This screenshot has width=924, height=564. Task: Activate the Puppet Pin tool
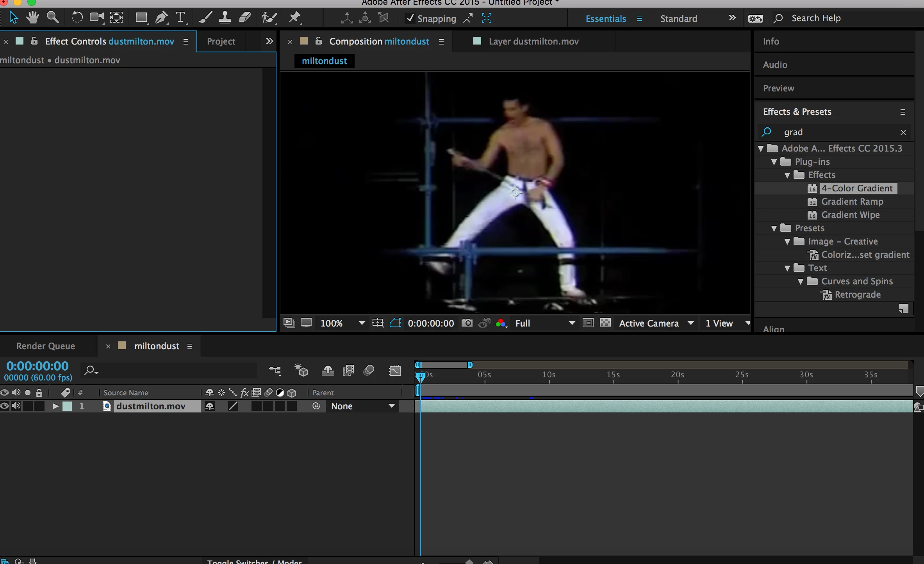[295, 18]
